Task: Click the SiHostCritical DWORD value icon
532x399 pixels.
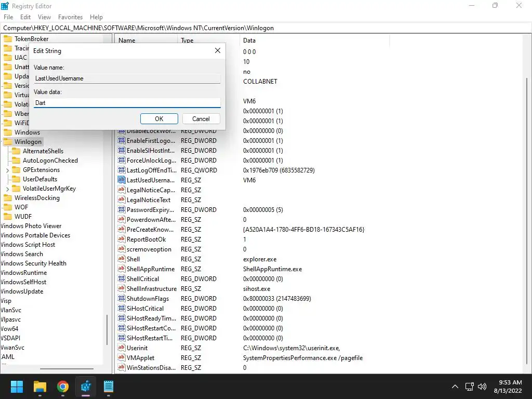Action: point(122,308)
